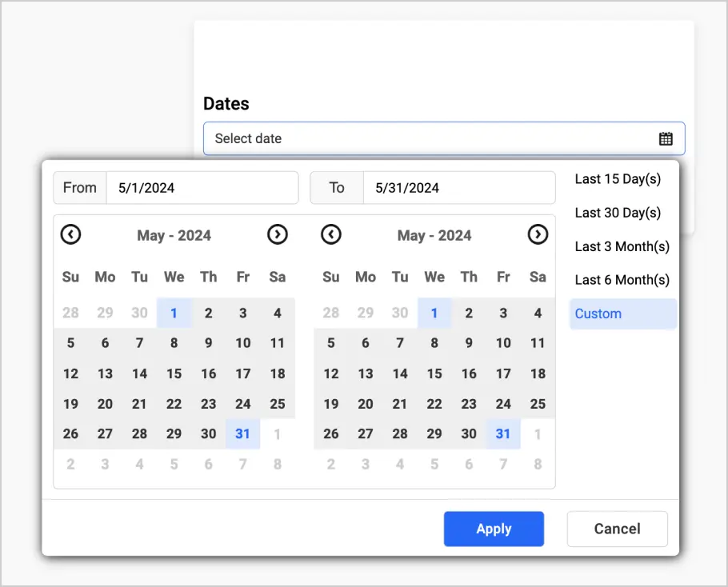Choose the Last 30 Day(s) preset
Image resolution: width=728 pixels, height=587 pixels.
coord(618,213)
